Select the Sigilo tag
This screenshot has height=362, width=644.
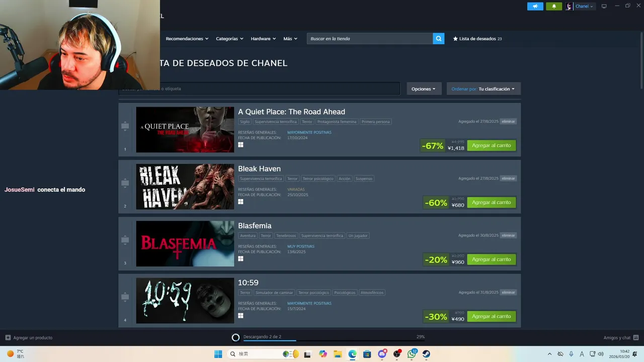(245, 122)
